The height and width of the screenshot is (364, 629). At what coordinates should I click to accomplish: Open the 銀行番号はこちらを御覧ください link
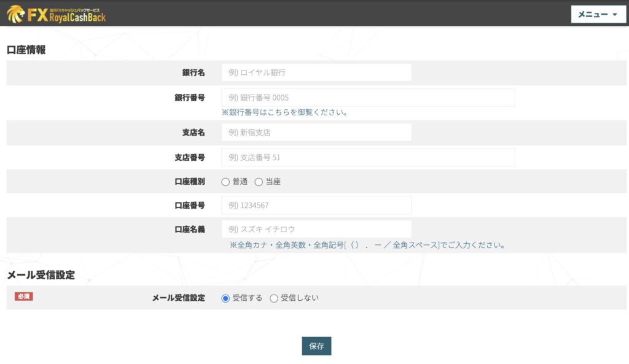tap(284, 112)
